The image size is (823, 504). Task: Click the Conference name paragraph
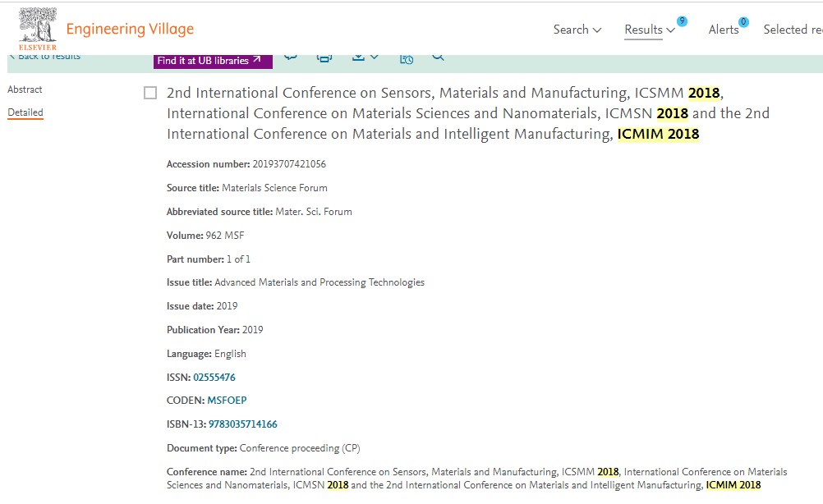point(477,479)
